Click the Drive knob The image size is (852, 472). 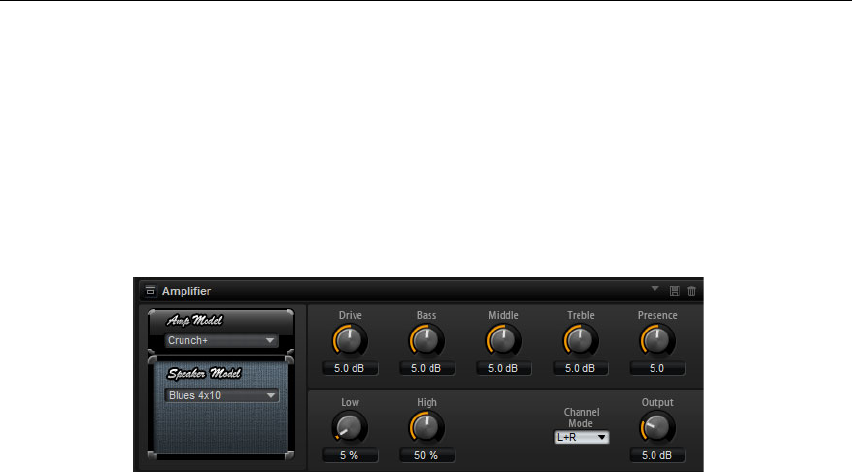tap(349, 341)
